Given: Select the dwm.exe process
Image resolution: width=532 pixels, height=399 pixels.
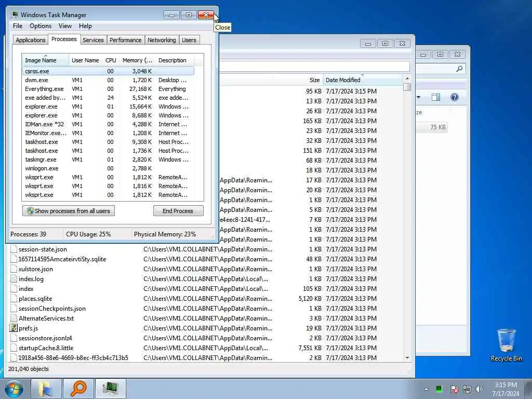Looking at the screenshot, I should pyautogui.click(x=108, y=80).
